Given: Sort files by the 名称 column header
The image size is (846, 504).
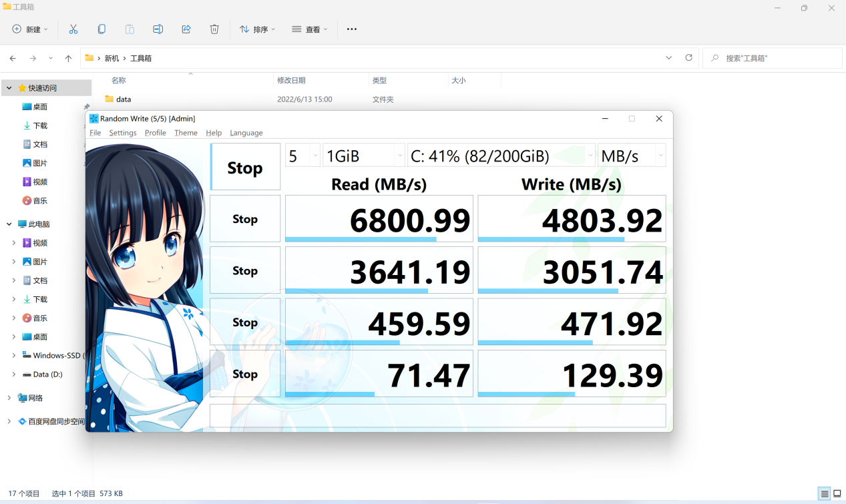Looking at the screenshot, I should (118, 80).
